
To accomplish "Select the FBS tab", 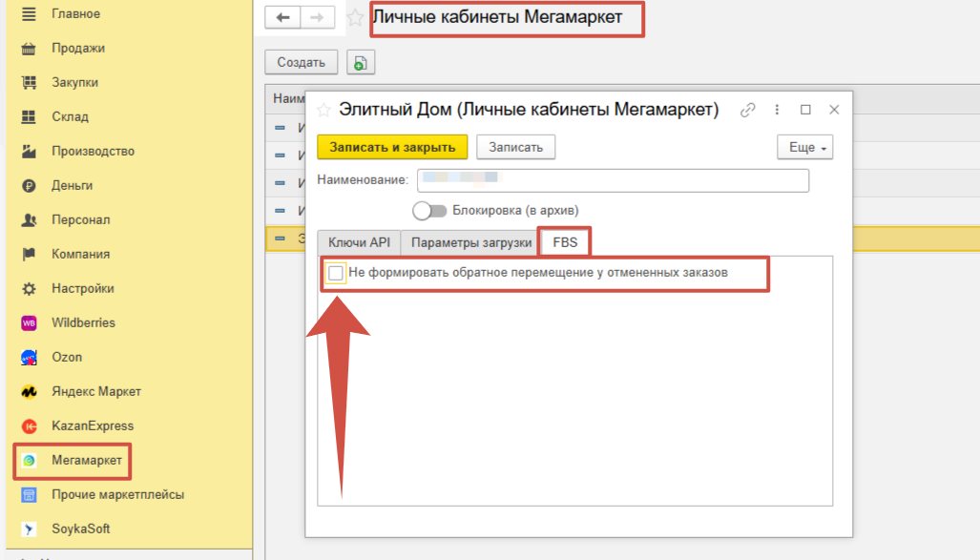I will coord(565,242).
